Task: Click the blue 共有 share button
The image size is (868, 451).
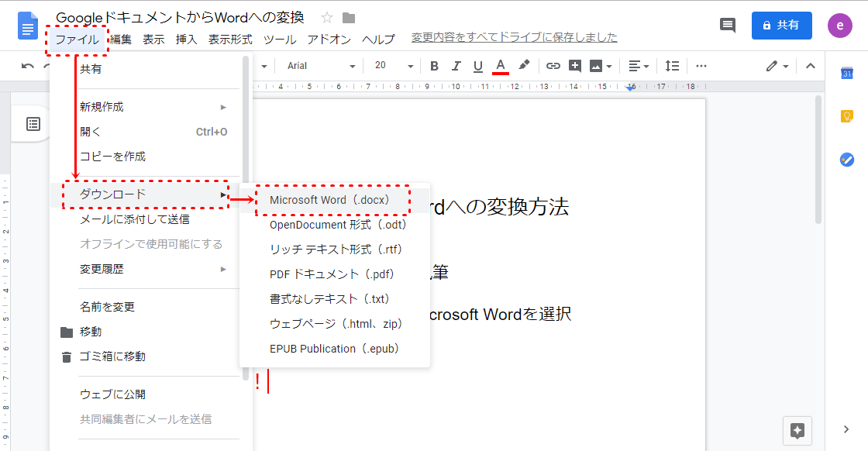Action: (781, 25)
